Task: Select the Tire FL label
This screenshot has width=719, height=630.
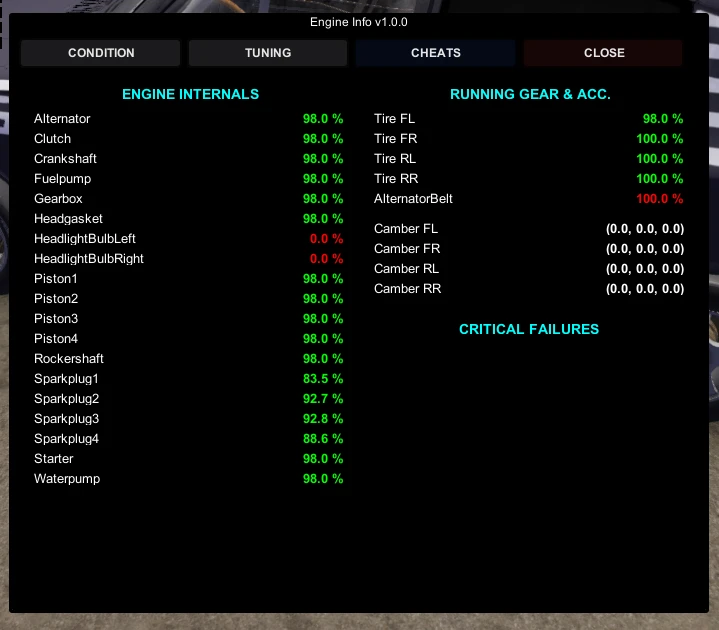Action: click(394, 119)
